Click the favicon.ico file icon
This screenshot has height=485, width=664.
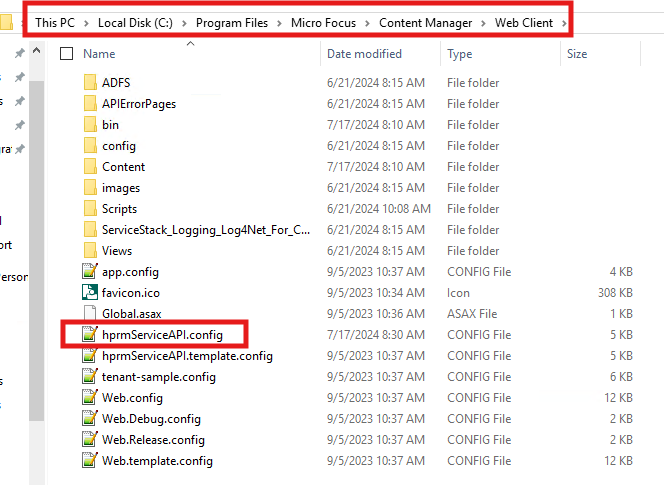click(90, 292)
